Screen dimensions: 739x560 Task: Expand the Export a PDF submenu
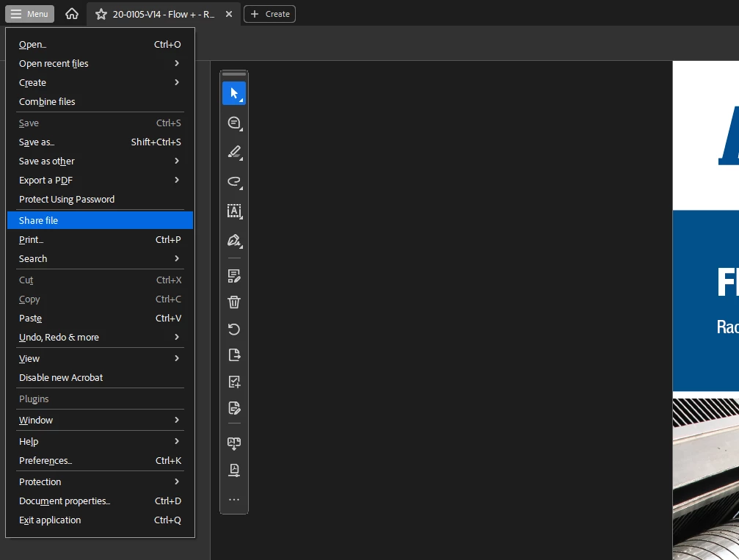(100, 180)
